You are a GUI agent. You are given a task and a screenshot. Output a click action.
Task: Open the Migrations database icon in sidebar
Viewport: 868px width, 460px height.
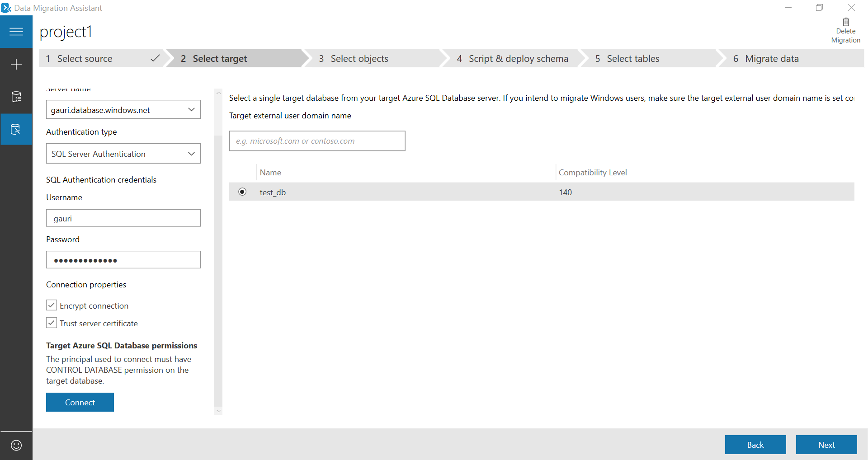pos(16,129)
